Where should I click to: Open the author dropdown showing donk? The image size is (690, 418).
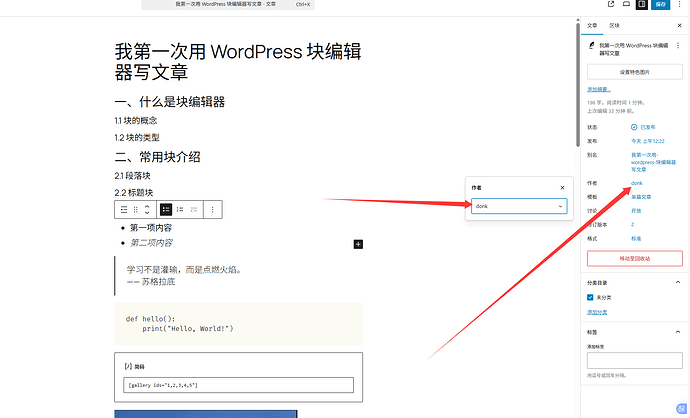(519, 206)
